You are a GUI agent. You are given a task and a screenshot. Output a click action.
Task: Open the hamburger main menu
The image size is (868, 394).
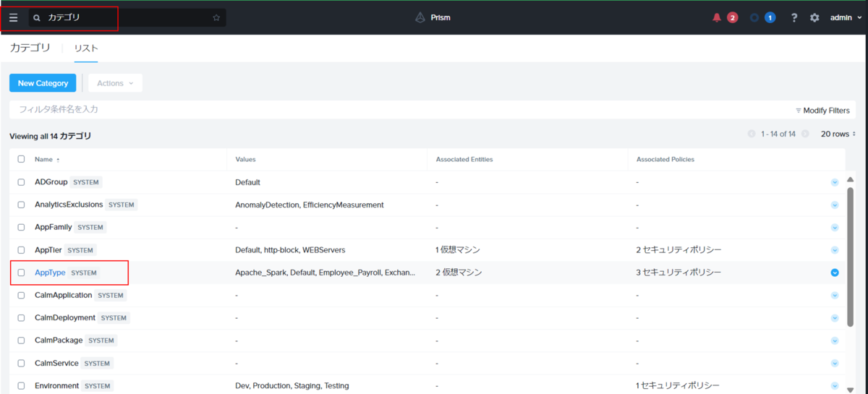[13, 17]
